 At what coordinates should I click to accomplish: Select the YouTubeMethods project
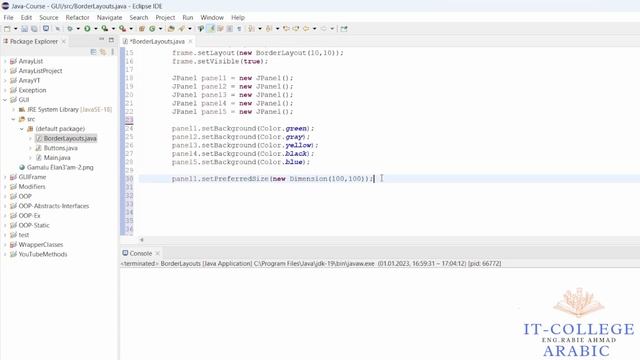coord(42,254)
